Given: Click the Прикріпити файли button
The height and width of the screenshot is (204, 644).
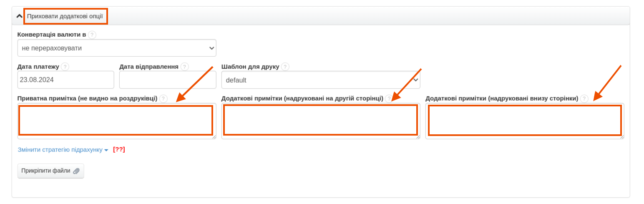Looking at the screenshot, I should tap(50, 171).
